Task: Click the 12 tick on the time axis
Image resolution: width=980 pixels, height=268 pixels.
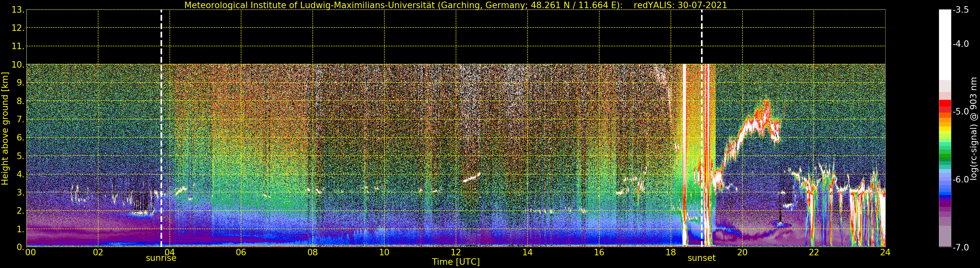Action: [x=456, y=252]
